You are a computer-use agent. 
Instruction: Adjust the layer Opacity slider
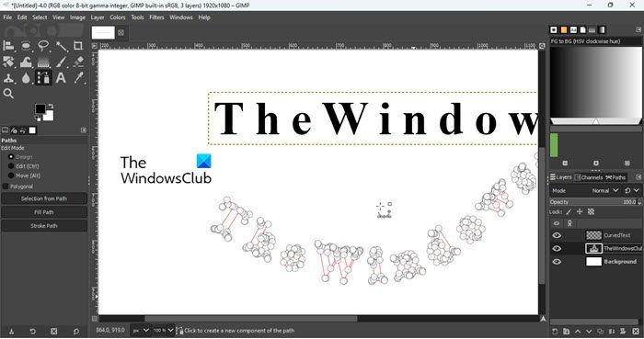[595, 202]
